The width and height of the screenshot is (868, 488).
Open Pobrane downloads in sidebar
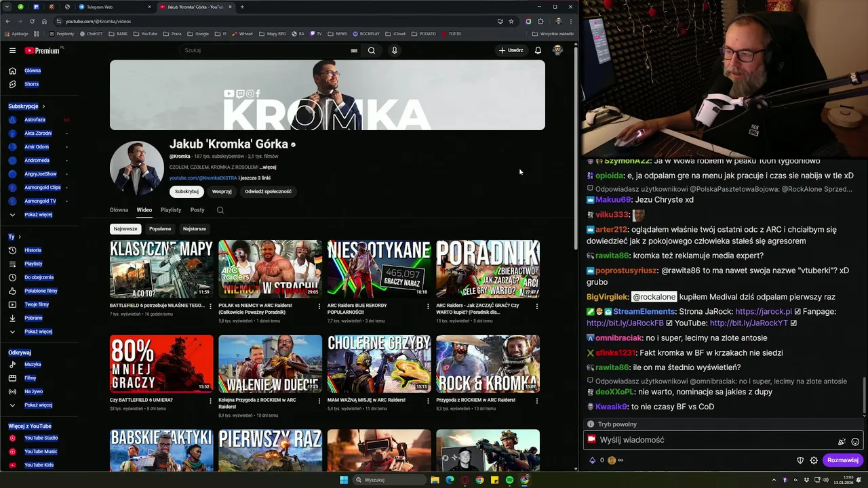[33, 318]
